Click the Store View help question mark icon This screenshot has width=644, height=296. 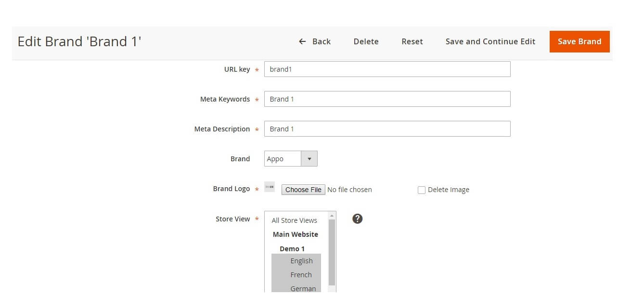coord(357,219)
